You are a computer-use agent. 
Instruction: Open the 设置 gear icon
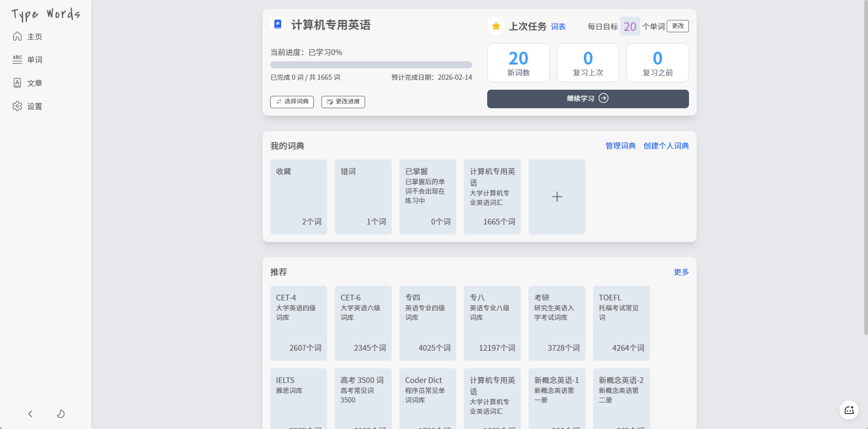click(17, 106)
